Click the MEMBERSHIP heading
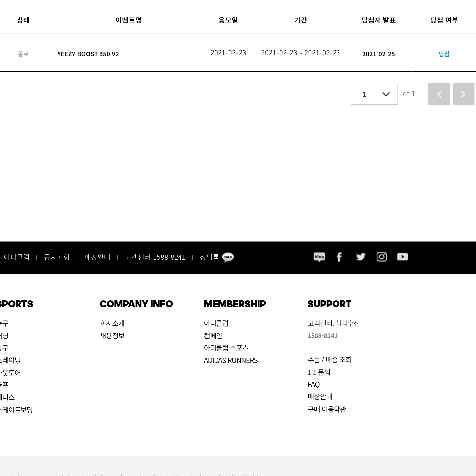The width and height of the screenshot is (476, 476). [235, 304]
